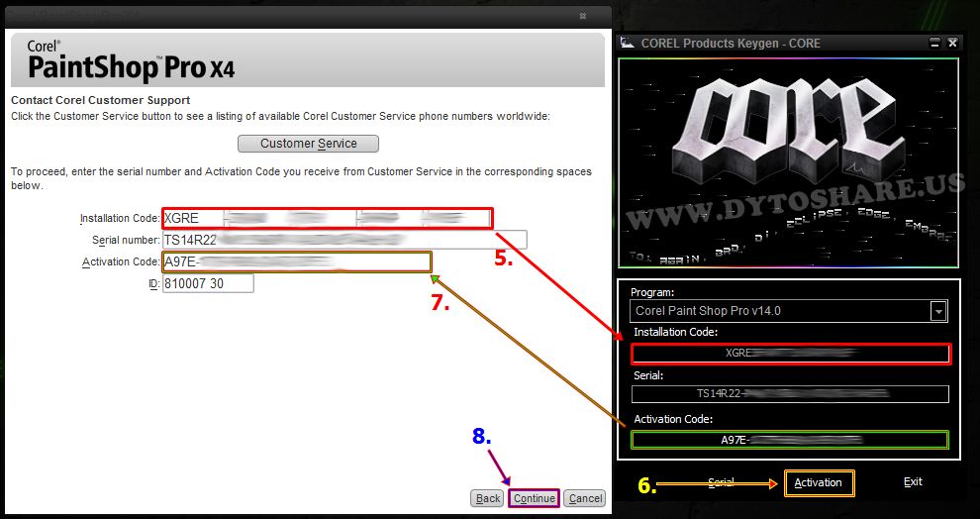
Task: Click the Serial button in Keygen window
Action: tap(721, 482)
